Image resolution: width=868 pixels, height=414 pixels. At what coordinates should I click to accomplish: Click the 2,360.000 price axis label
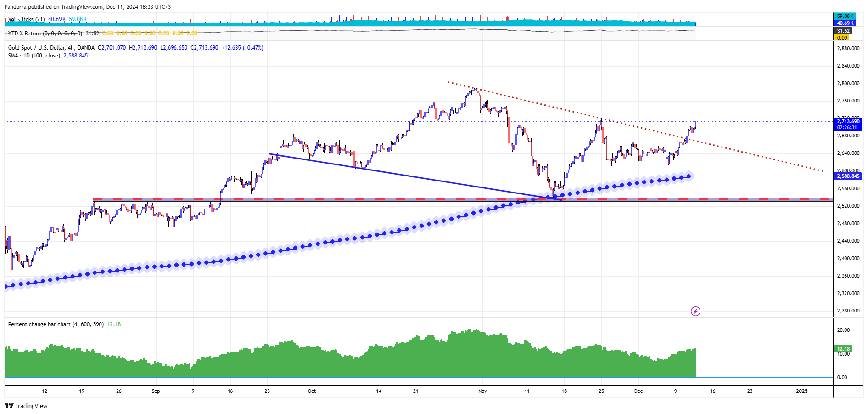848,276
